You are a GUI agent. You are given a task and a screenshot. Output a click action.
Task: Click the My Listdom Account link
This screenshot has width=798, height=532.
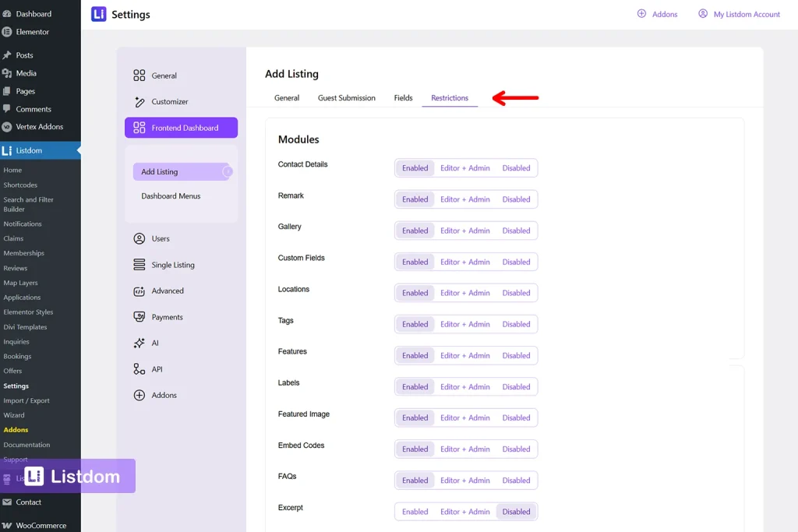[x=738, y=13]
